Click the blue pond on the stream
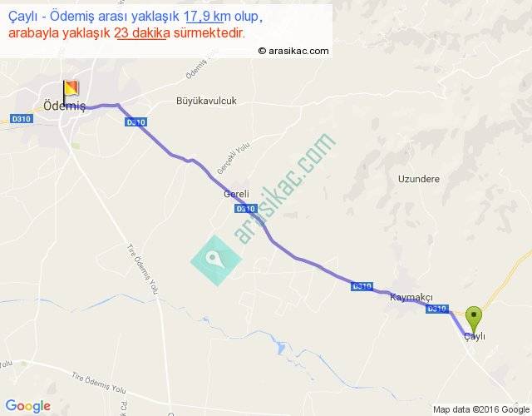 281,348
